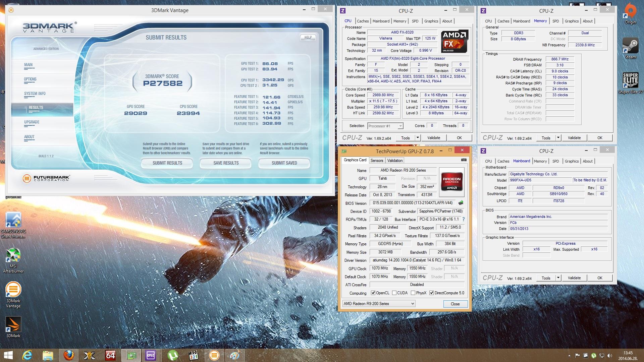
Task: Toggle the OpenCL checkbox in GPU-Z
Action: point(373,293)
